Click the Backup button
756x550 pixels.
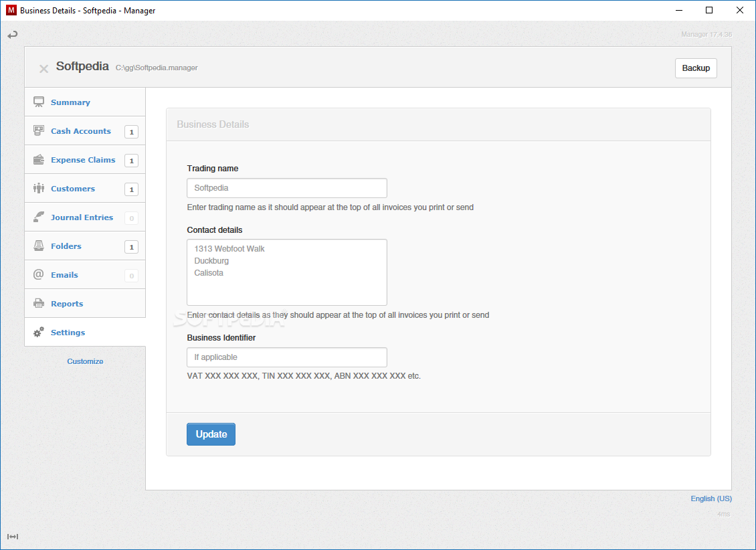(x=696, y=68)
